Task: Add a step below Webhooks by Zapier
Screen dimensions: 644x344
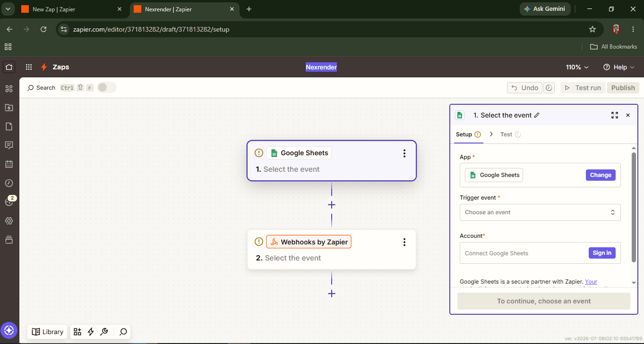Action: click(332, 294)
